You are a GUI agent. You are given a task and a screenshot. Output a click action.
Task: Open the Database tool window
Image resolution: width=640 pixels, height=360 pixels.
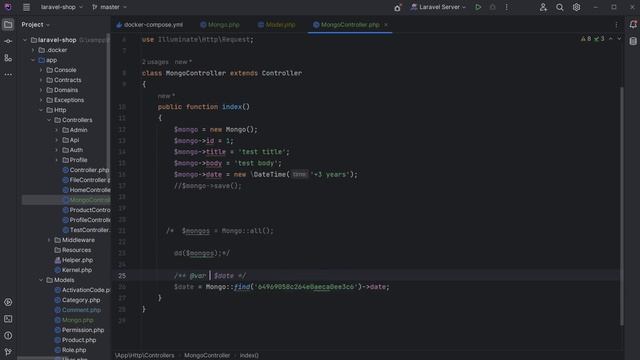pyautogui.click(x=633, y=41)
